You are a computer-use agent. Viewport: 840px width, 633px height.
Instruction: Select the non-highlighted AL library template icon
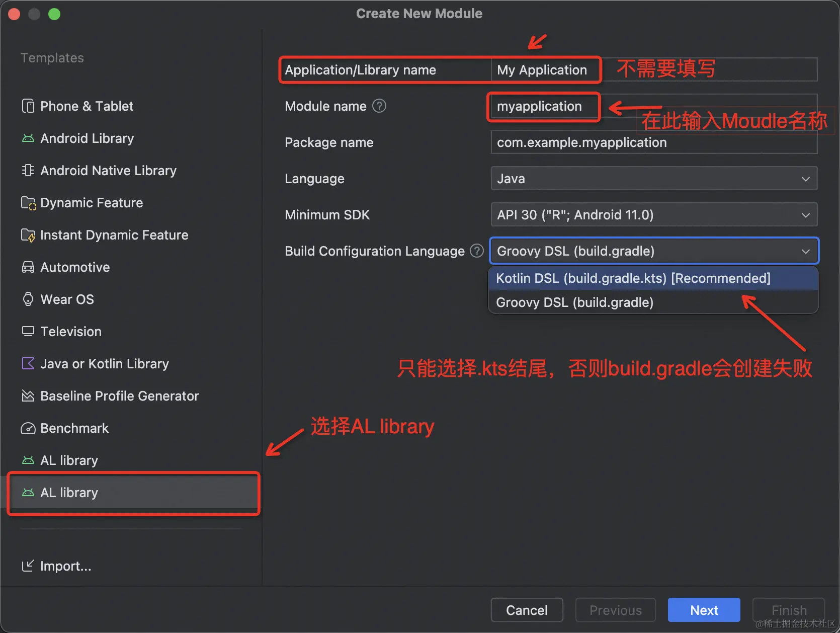[28, 460]
